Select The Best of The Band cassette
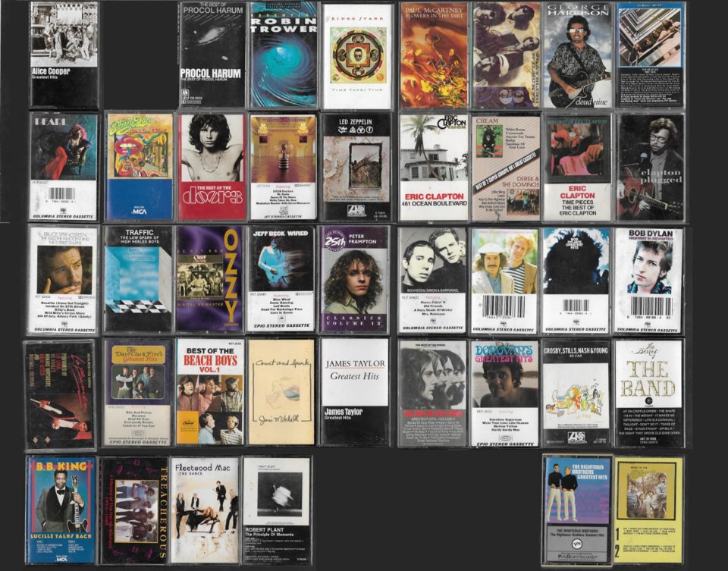728x571 pixels. coord(648,394)
